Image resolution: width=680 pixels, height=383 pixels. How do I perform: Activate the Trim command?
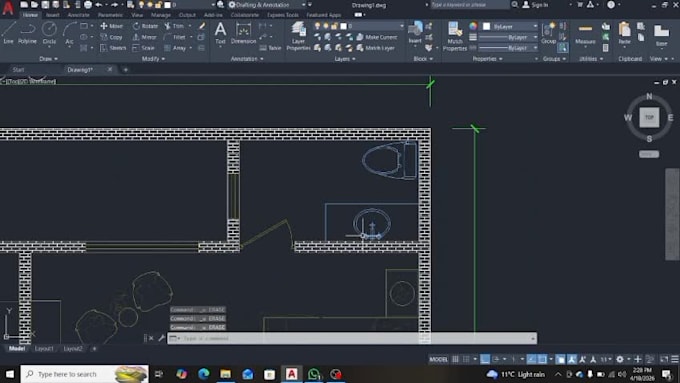pyautogui.click(x=174, y=26)
